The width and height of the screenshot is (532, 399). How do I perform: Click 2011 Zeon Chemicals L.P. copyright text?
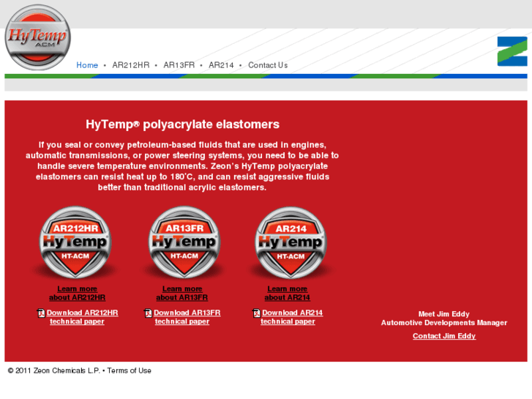point(54,370)
